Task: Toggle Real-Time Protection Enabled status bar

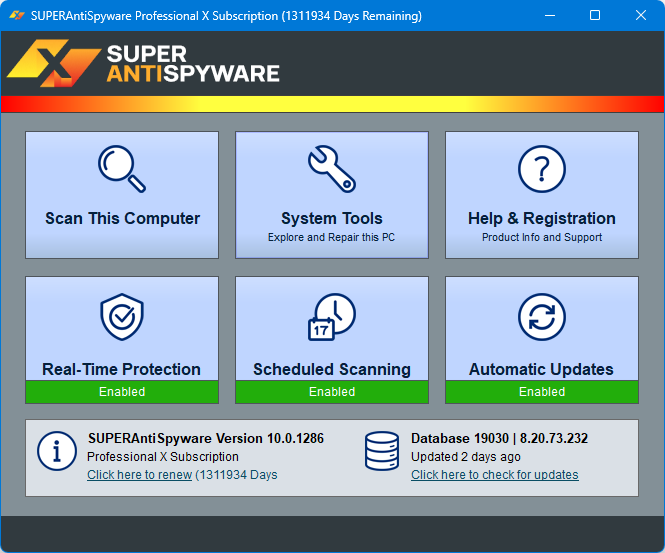Action: (122, 392)
